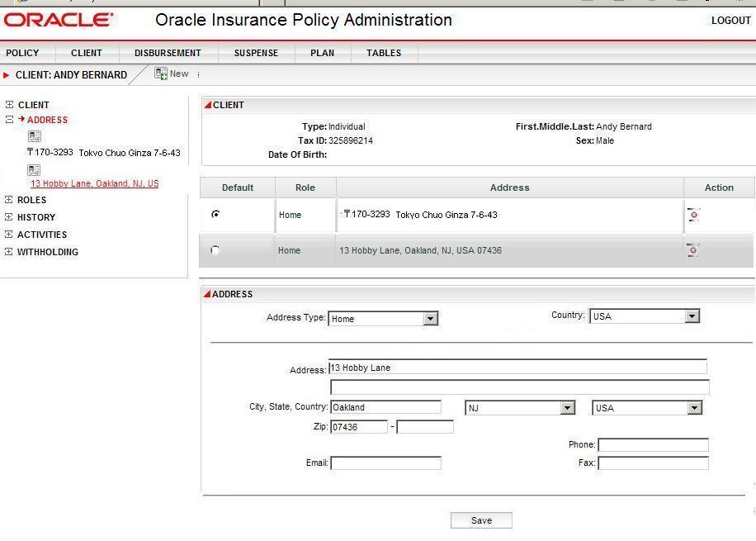Click the Fax input field
This screenshot has width=756, height=541.
pyautogui.click(x=654, y=463)
